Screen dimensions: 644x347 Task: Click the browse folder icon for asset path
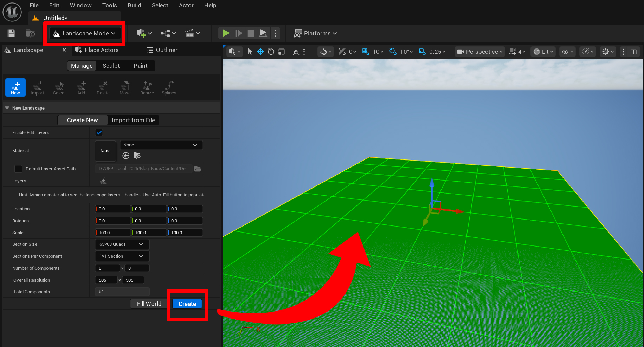198,169
